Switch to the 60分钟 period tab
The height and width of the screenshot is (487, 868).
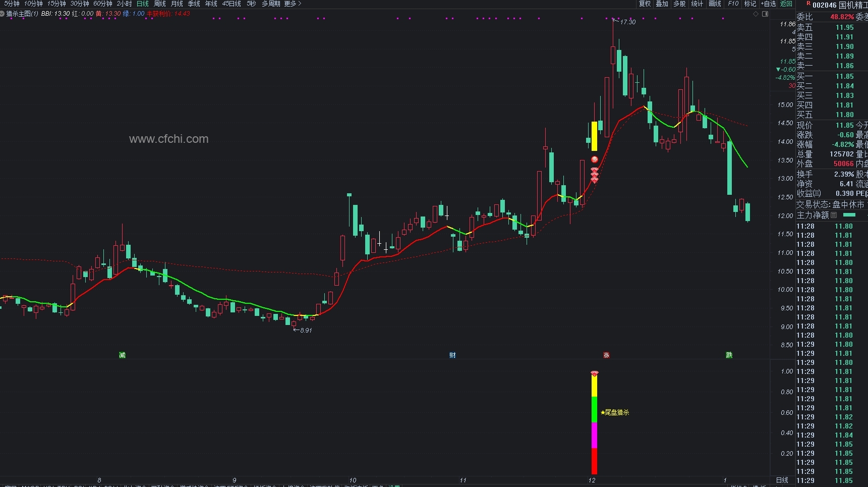point(103,4)
